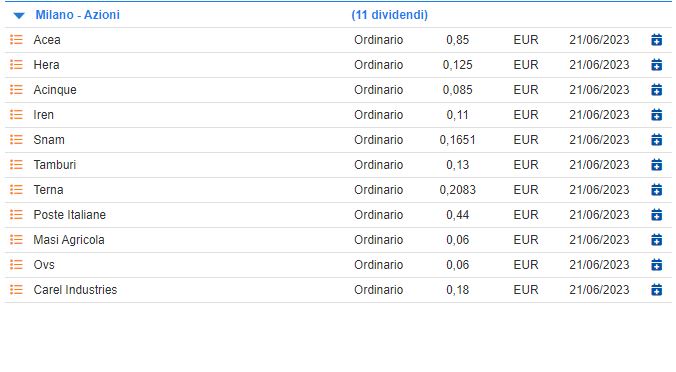Viewport: 676px width, 372px height.
Task: Add Carel Industries dividend to calendar
Action: (x=656, y=290)
